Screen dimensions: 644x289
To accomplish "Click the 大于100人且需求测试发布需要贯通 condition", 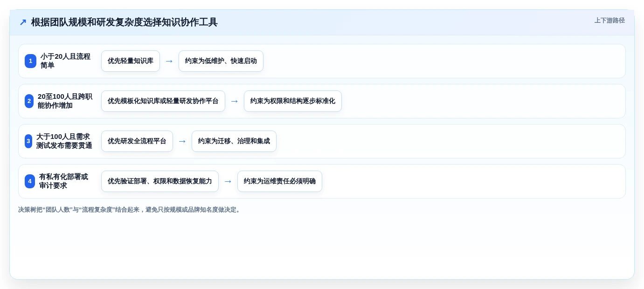I will [x=64, y=141].
